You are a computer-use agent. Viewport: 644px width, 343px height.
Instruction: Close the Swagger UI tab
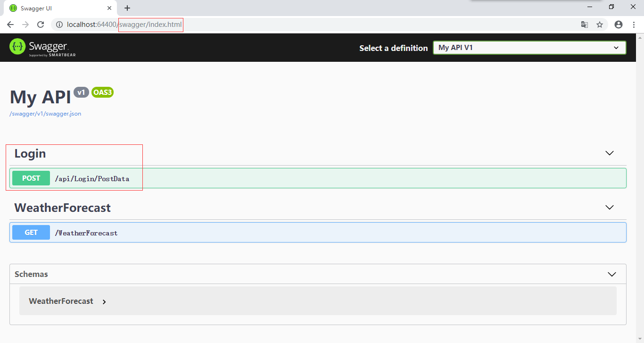tap(110, 8)
